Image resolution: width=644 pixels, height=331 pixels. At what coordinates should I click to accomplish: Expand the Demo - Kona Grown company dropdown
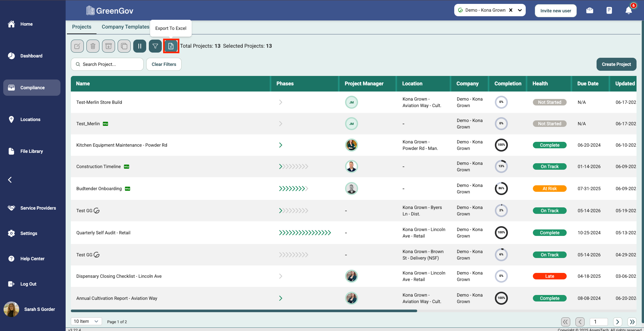coord(520,10)
